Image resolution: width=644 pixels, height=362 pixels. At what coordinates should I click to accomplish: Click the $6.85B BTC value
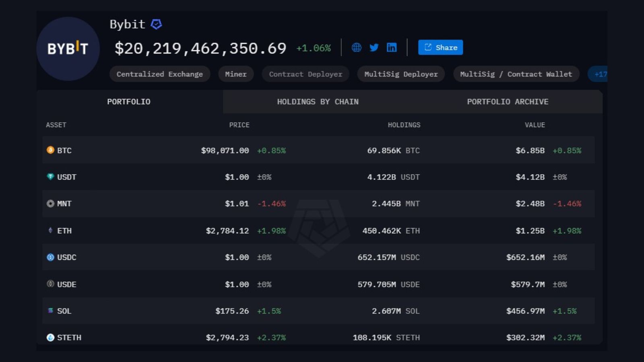pos(530,150)
